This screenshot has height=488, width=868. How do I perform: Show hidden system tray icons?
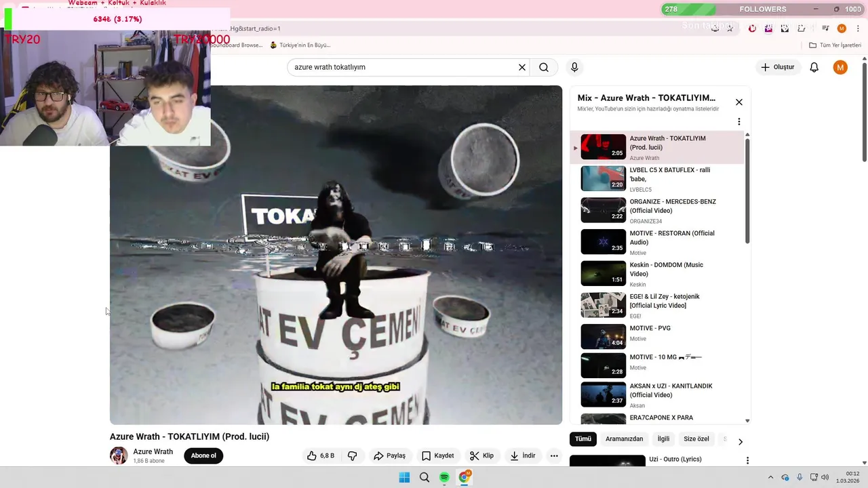click(770, 478)
